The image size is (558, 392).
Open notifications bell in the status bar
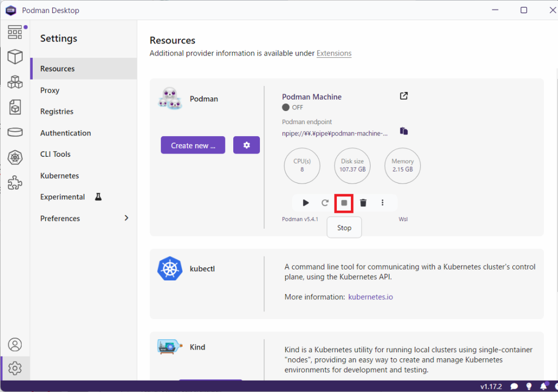point(543,387)
